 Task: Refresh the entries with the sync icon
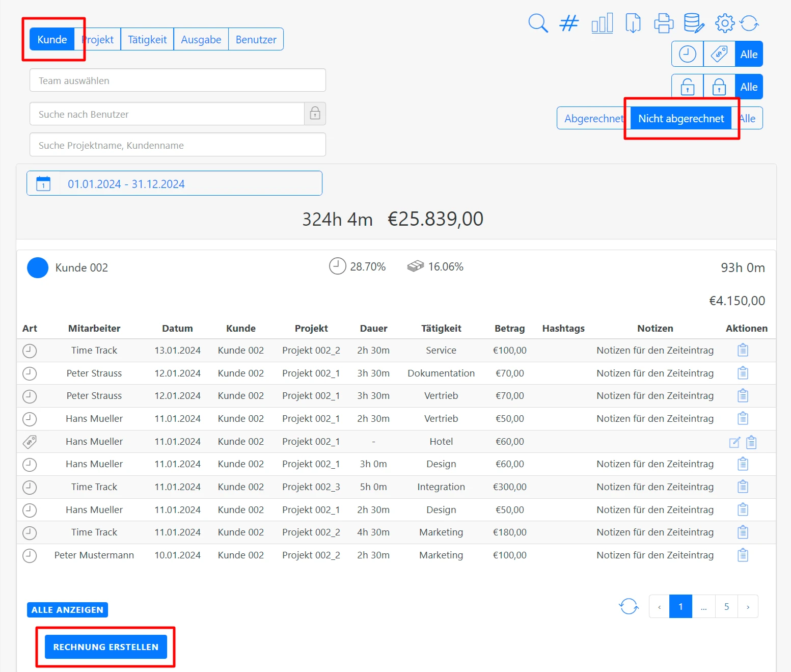point(748,23)
